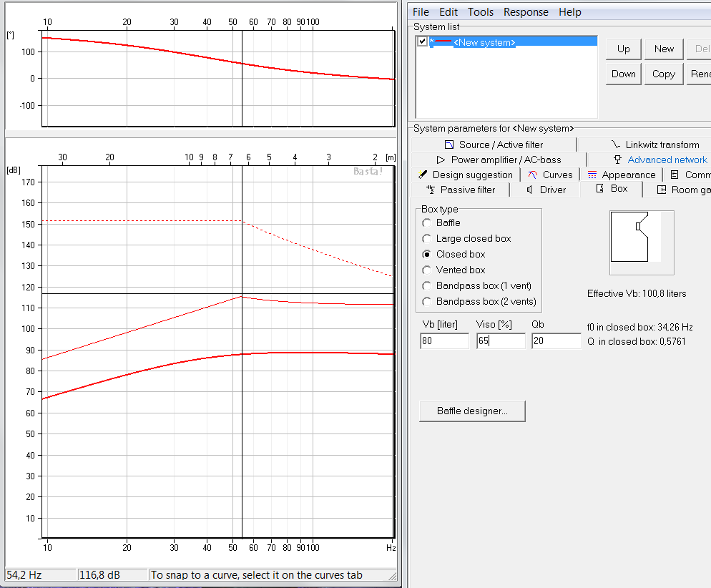Open the Edit menu
Screen dimensions: 711x588
pos(448,12)
